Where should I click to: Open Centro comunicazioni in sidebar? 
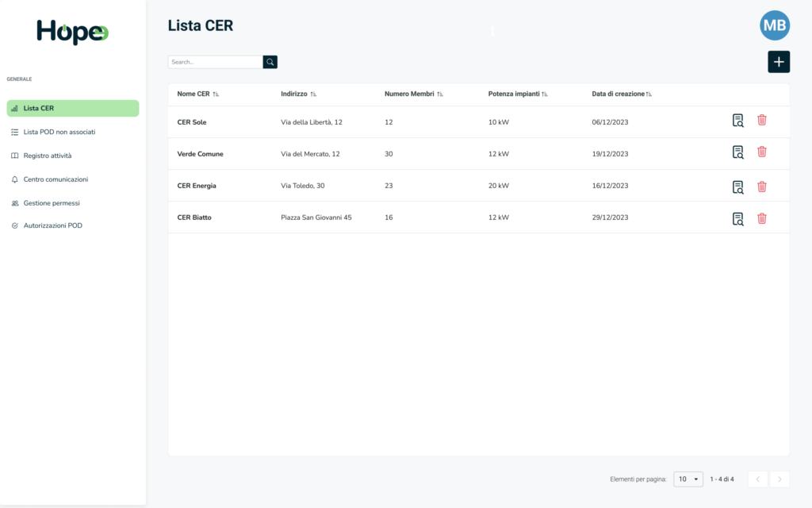pos(56,179)
